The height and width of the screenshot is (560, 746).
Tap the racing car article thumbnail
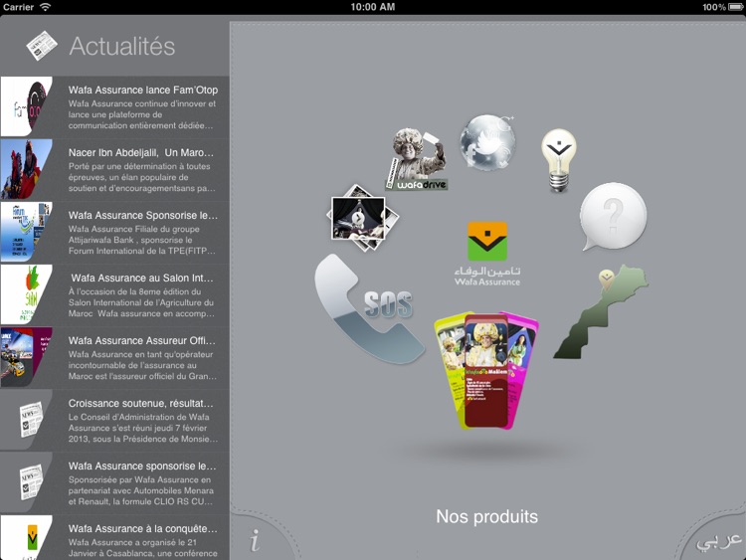26,358
